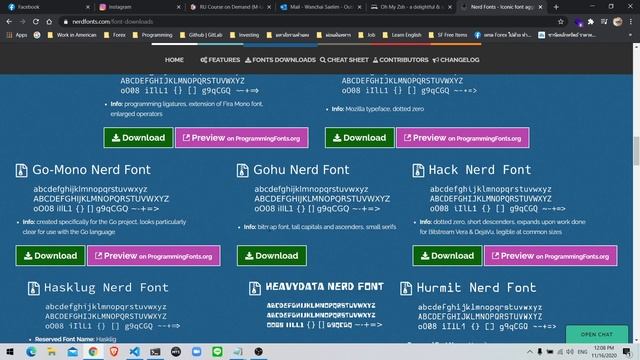The height and width of the screenshot is (360, 640).
Task: Switch to the Facebook browser tab
Action: point(49,7)
